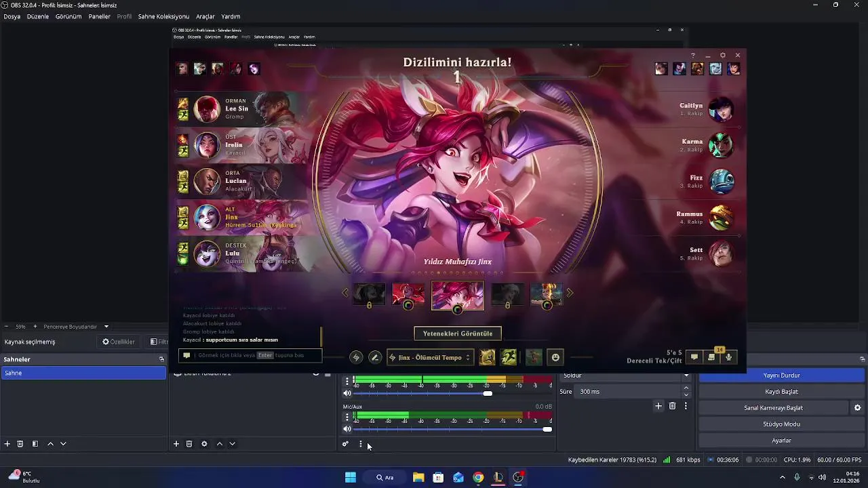Open Ayarlar settings
The width and height of the screenshot is (868, 488).
(x=782, y=441)
